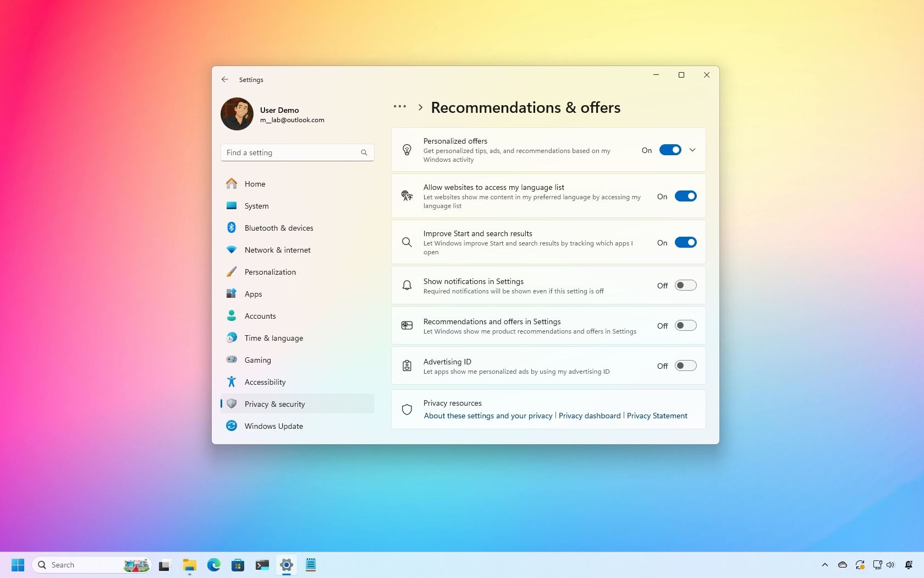Open Personalization settings via its paintbrush icon
This screenshot has width=924, height=578.
[232, 271]
